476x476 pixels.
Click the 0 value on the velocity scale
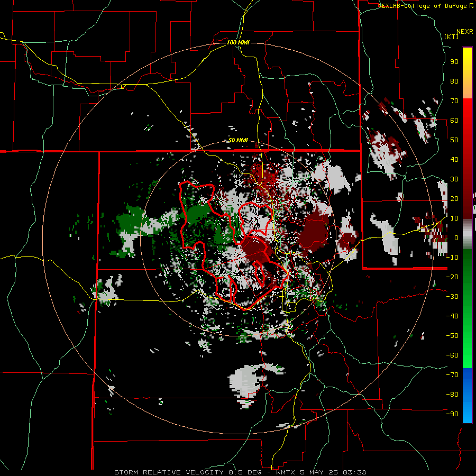[x=456, y=237]
